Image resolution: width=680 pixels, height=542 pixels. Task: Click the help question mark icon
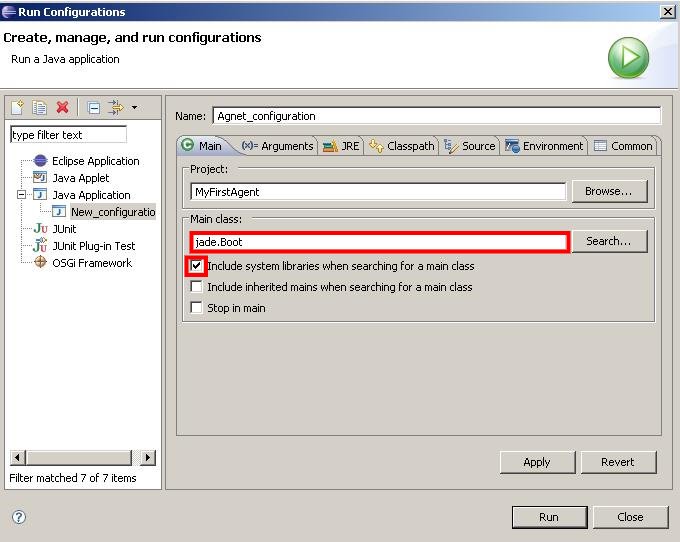[18, 517]
